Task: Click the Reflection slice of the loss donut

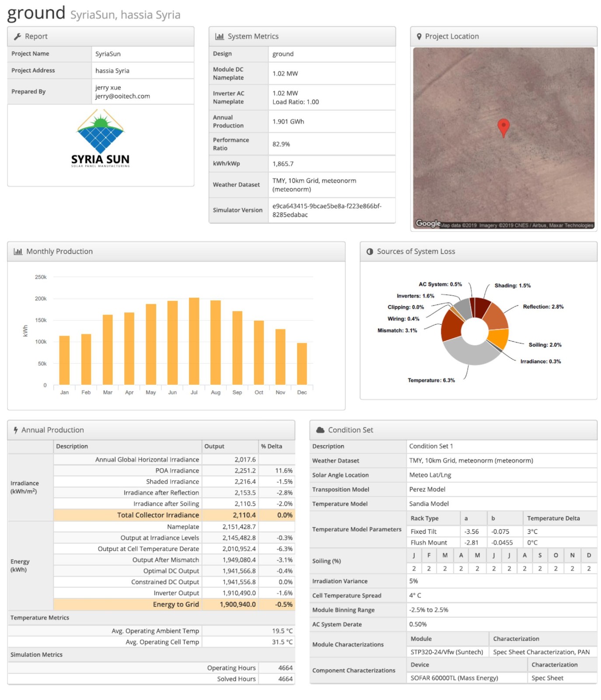Action: [x=496, y=316]
